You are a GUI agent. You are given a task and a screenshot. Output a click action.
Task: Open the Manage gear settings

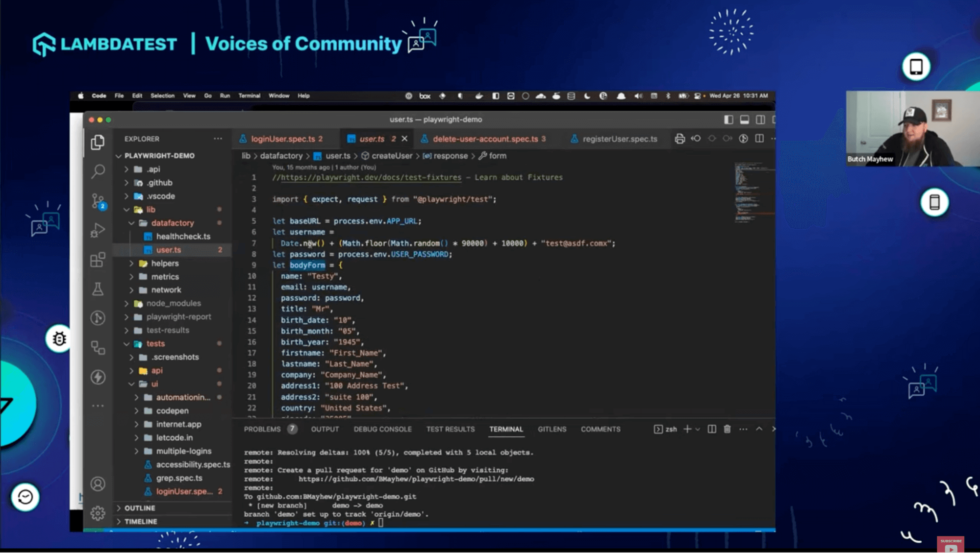[98, 513]
